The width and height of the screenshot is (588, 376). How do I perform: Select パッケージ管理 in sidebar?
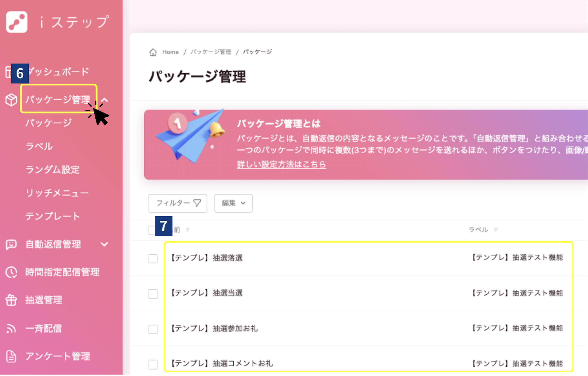pos(58,99)
